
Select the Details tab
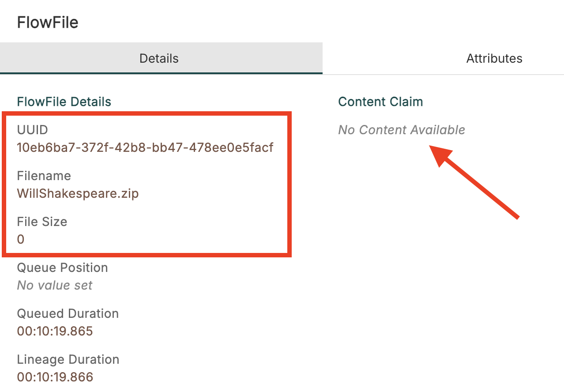(x=159, y=58)
